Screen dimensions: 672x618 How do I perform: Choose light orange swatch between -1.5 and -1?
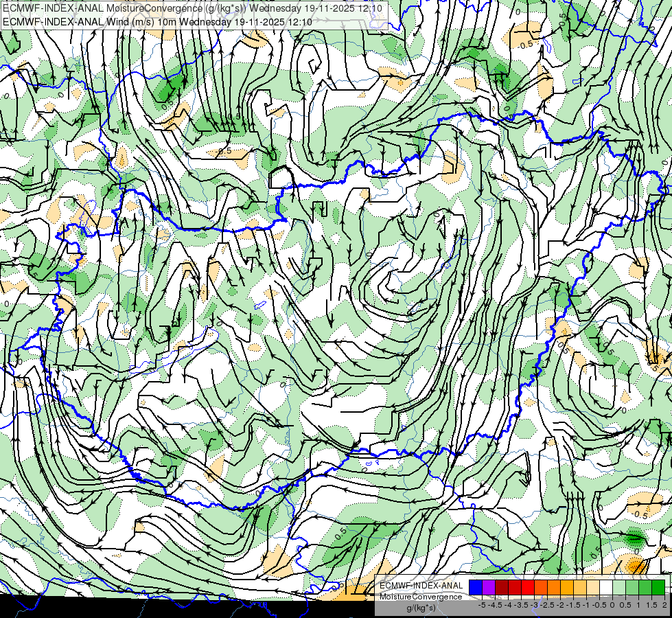click(580, 587)
